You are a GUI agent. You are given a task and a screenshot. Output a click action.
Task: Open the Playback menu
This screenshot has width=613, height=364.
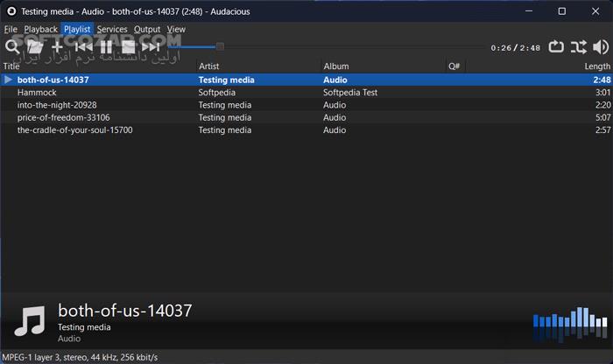click(40, 29)
